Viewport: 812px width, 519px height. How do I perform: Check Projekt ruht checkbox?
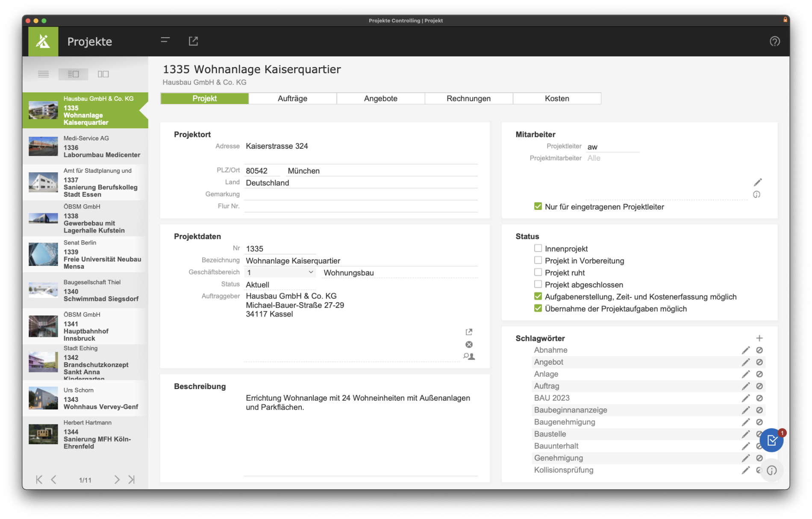point(538,272)
